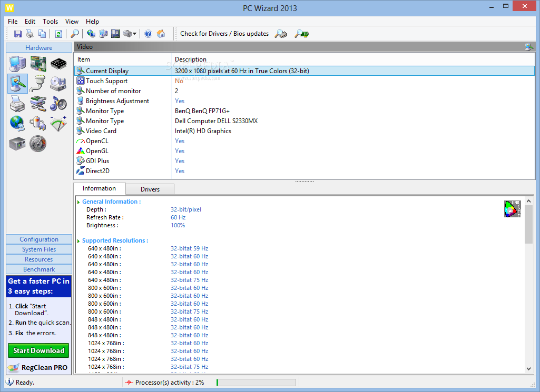540x392 pixels.
Task: Select the Mainboard icon in Hardware panel
Action: (x=38, y=64)
